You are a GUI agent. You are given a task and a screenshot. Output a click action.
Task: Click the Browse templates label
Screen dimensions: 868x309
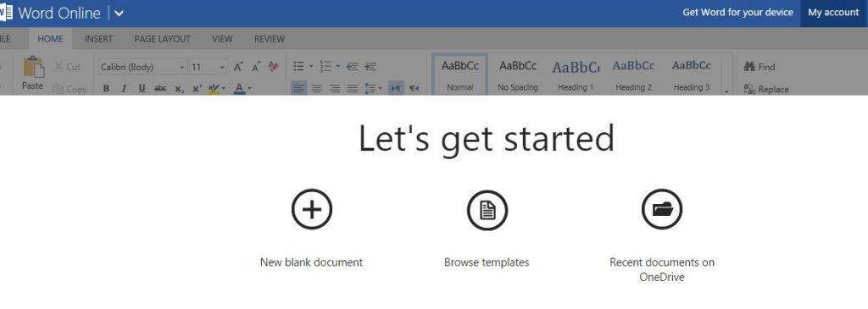point(487,262)
